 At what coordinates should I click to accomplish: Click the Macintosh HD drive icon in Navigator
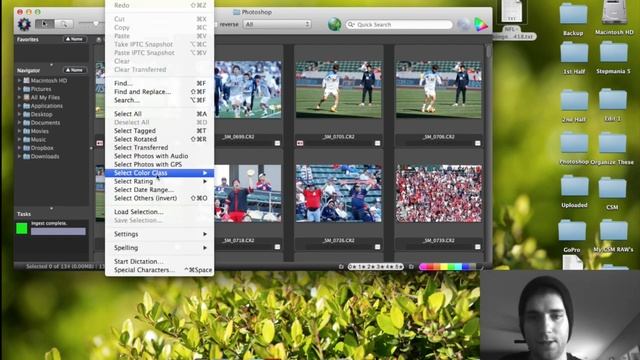(27, 80)
